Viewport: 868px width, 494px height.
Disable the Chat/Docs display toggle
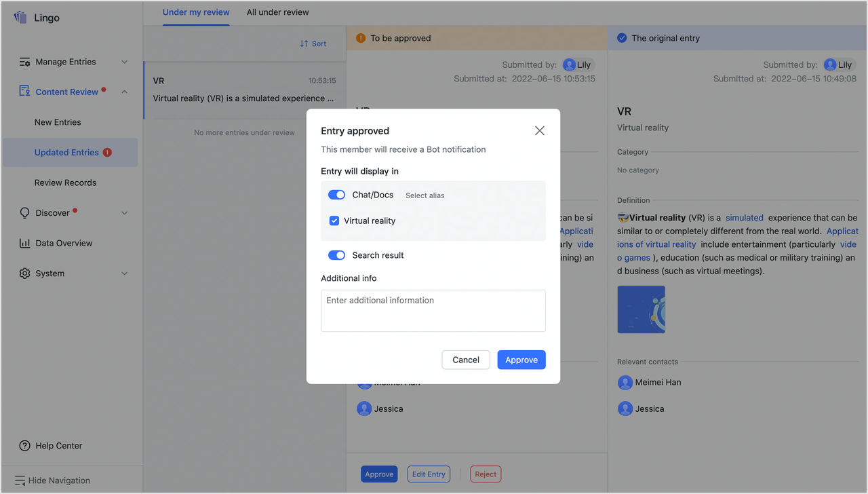click(336, 195)
